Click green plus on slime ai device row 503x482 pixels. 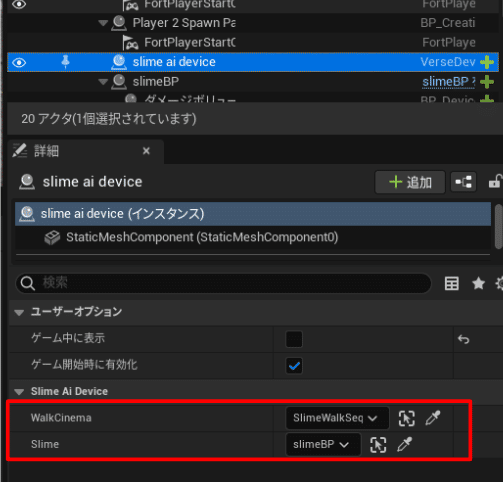click(487, 62)
